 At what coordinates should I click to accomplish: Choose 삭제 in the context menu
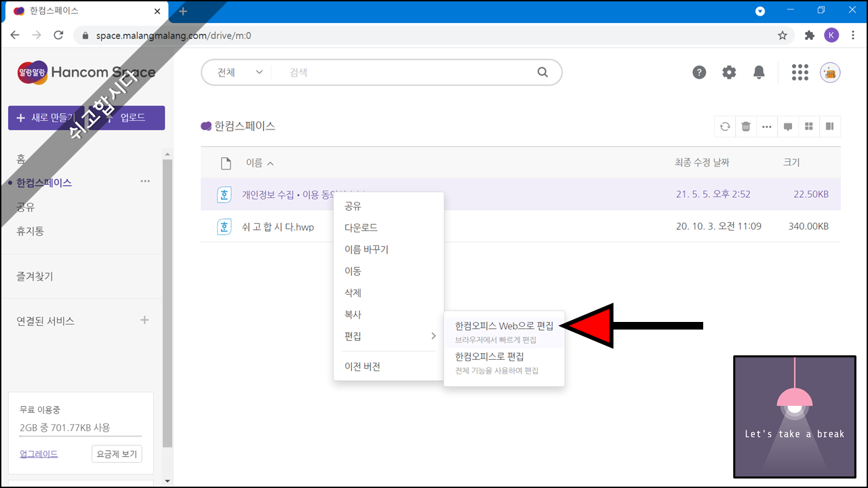point(389,293)
